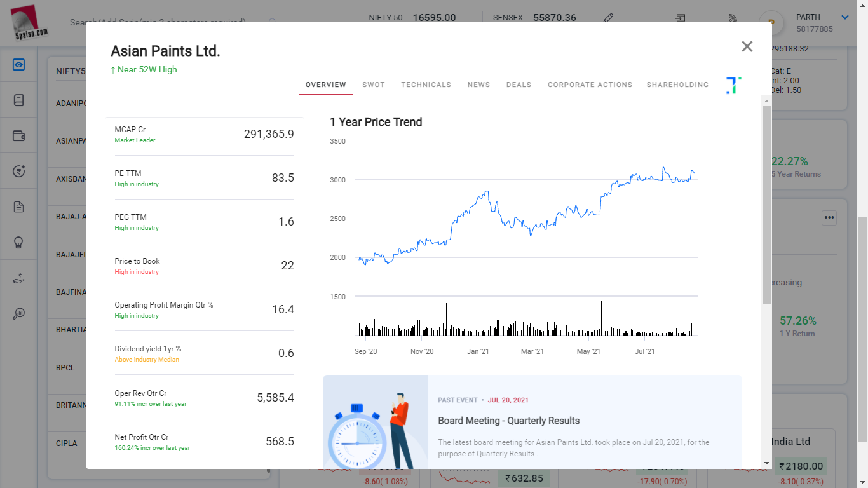Click the Past Event Jul 20, 2021 label

pos(483,400)
